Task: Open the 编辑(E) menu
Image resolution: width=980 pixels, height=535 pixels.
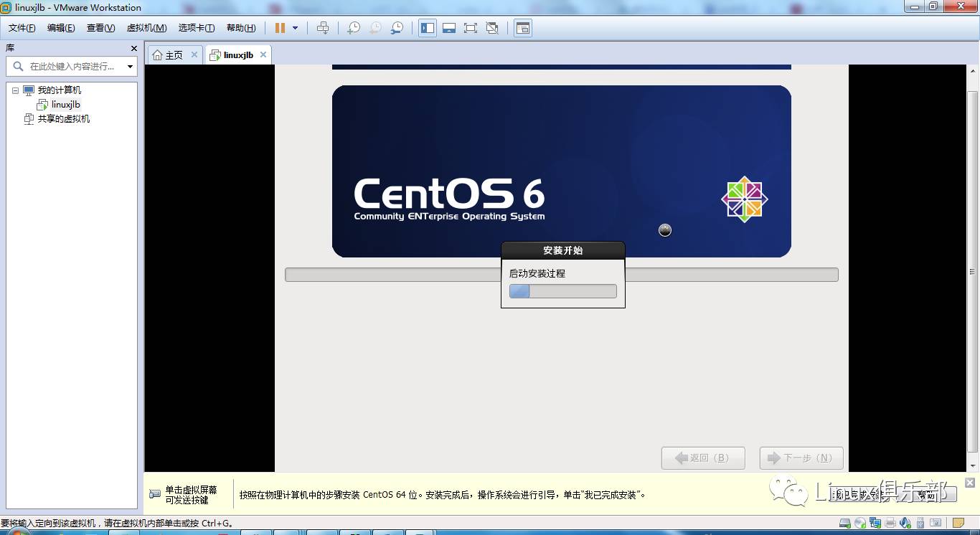Action: pyautogui.click(x=61, y=28)
